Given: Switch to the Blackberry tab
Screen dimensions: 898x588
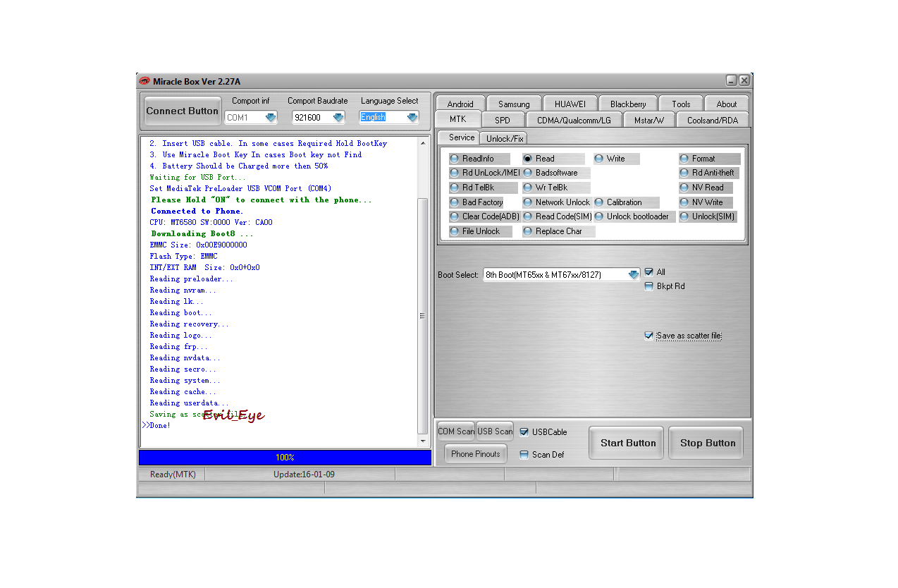Looking at the screenshot, I should pos(628,104).
